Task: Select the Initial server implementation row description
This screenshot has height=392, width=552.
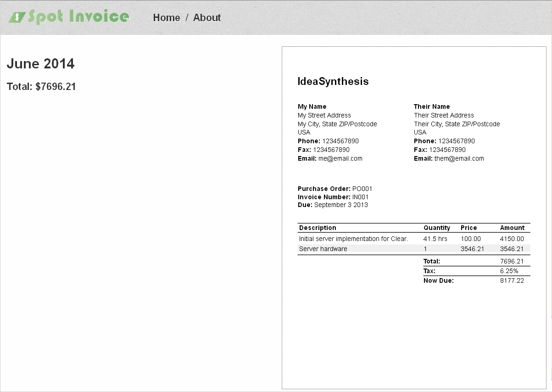Action: [353, 239]
